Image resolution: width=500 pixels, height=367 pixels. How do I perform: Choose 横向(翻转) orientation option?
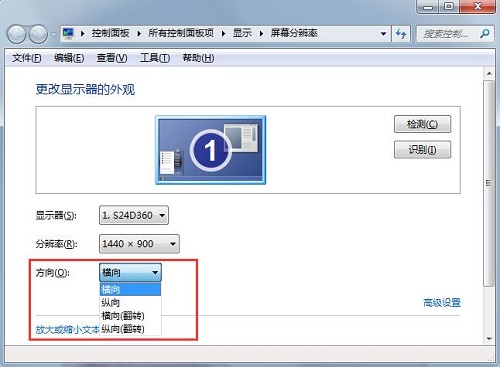click(130, 316)
